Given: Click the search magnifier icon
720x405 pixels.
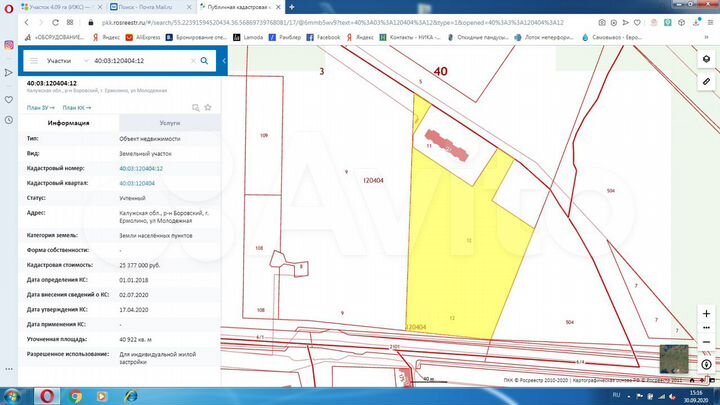Looking at the screenshot, I should click(x=204, y=61).
